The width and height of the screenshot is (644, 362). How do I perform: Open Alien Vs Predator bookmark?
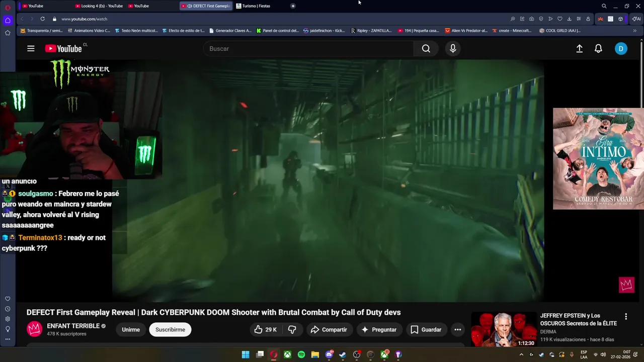[x=466, y=31]
